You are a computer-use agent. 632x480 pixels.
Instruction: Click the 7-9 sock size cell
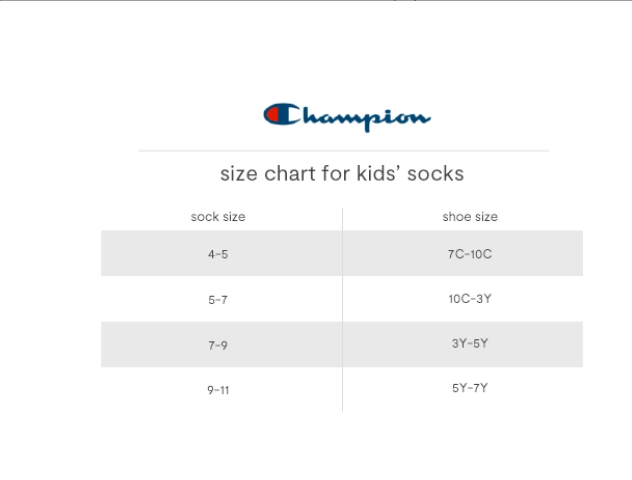pyautogui.click(x=218, y=345)
